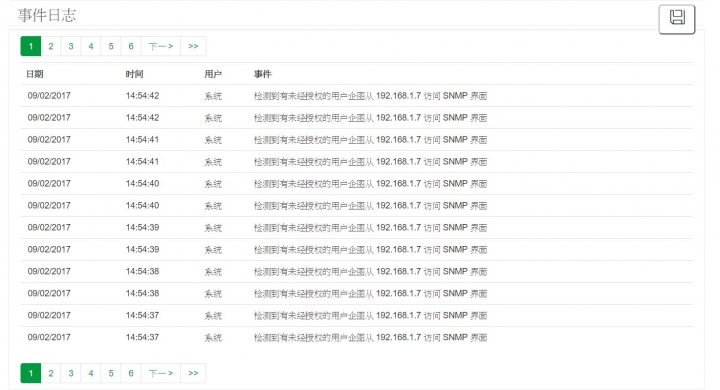Click the 事件 column header
This screenshot has width=720, height=390.
click(263, 74)
